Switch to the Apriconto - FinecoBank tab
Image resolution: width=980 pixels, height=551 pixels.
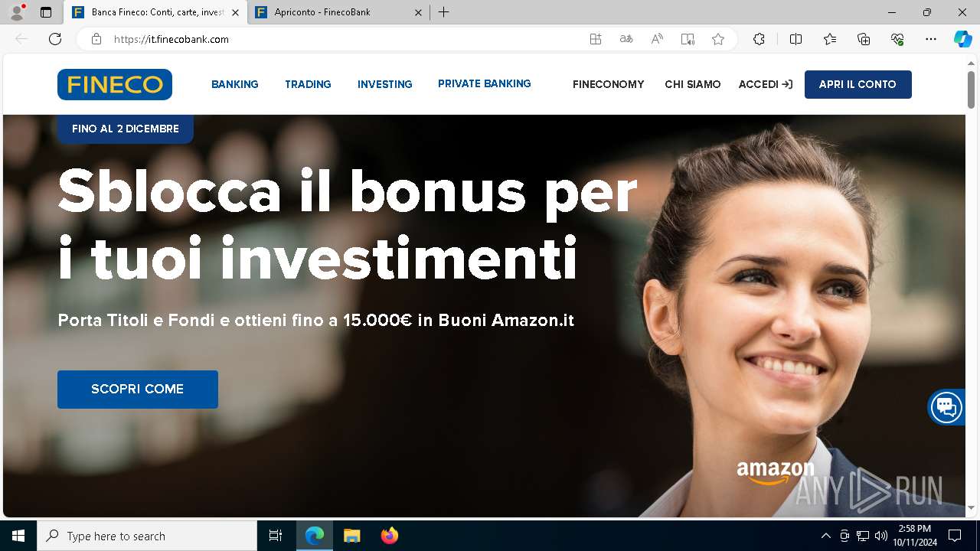[337, 12]
